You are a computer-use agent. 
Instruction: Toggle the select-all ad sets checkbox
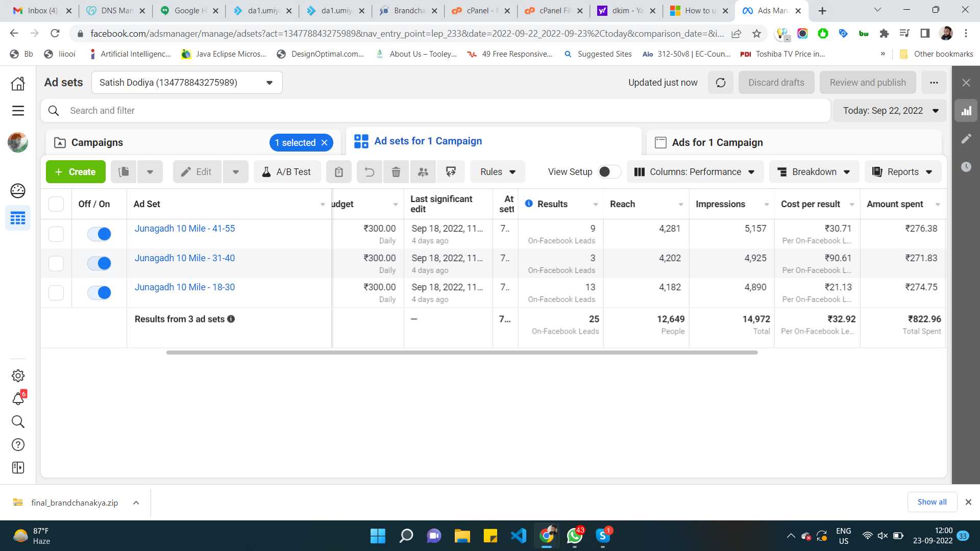click(x=56, y=204)
